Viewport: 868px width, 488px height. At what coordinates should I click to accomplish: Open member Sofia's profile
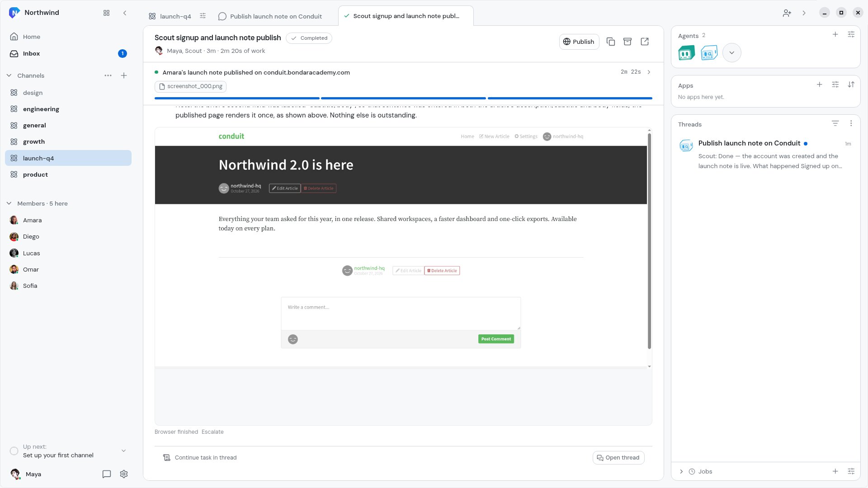coord(68,286)
